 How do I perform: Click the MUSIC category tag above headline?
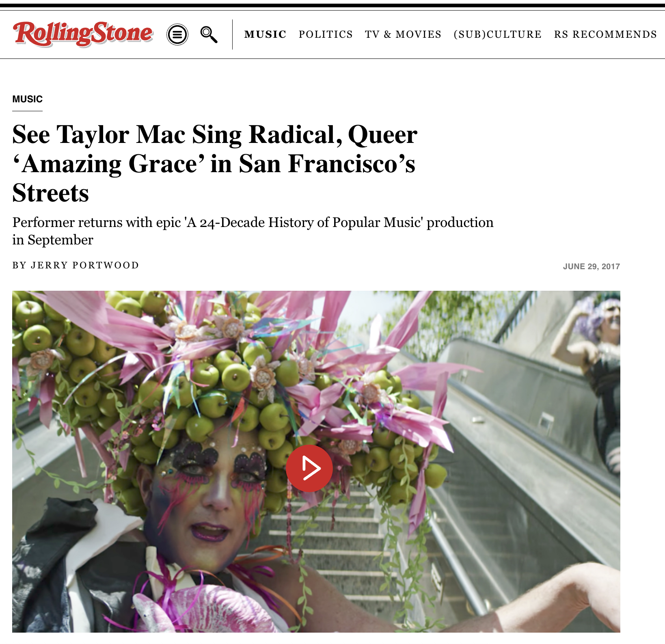(x=28, y=99)
